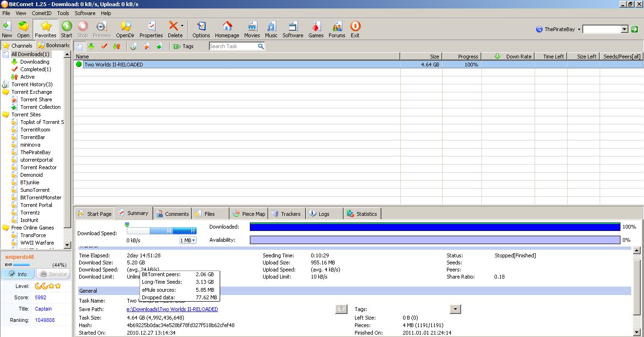Switch to the Comments tab
The height and width of the screenshot is (337, 644).
click(x=173, y=214)
